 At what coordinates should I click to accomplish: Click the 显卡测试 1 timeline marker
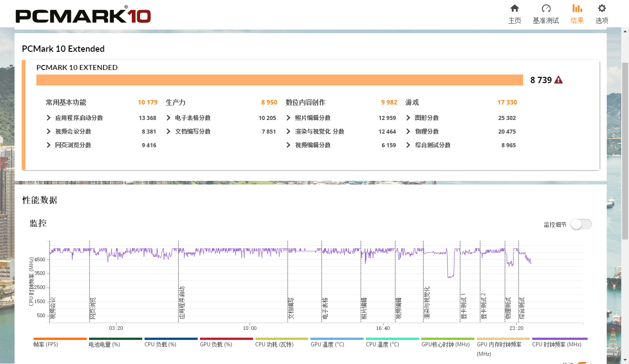(x=464, y=306)
